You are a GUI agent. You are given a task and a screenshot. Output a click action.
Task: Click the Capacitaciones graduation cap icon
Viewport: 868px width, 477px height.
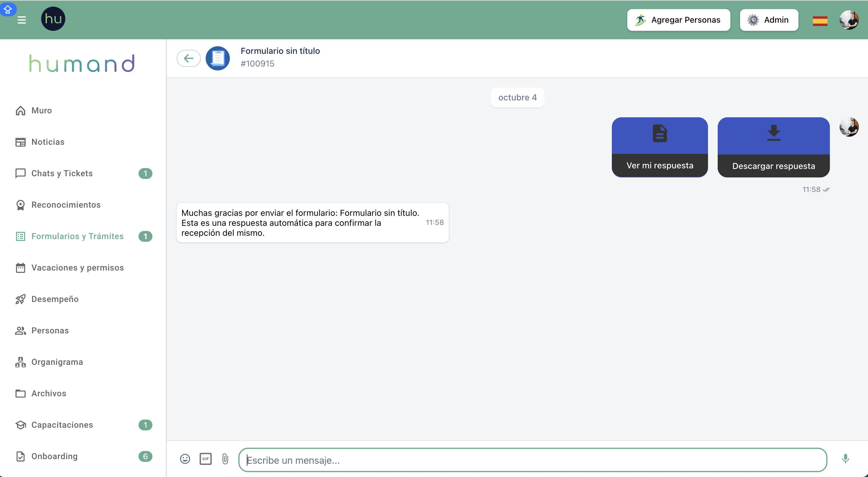tap(21, 425)
